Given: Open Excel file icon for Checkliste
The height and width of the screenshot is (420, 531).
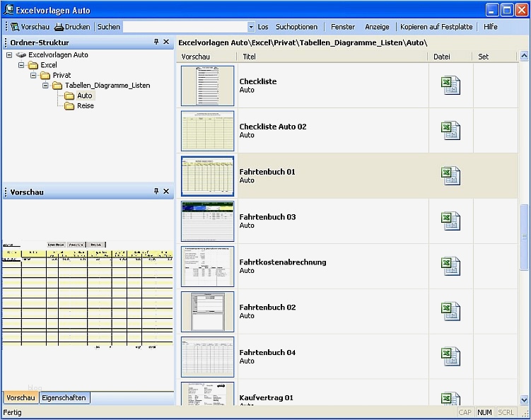Looking at the screenshot, I should [x=450, y=86].
